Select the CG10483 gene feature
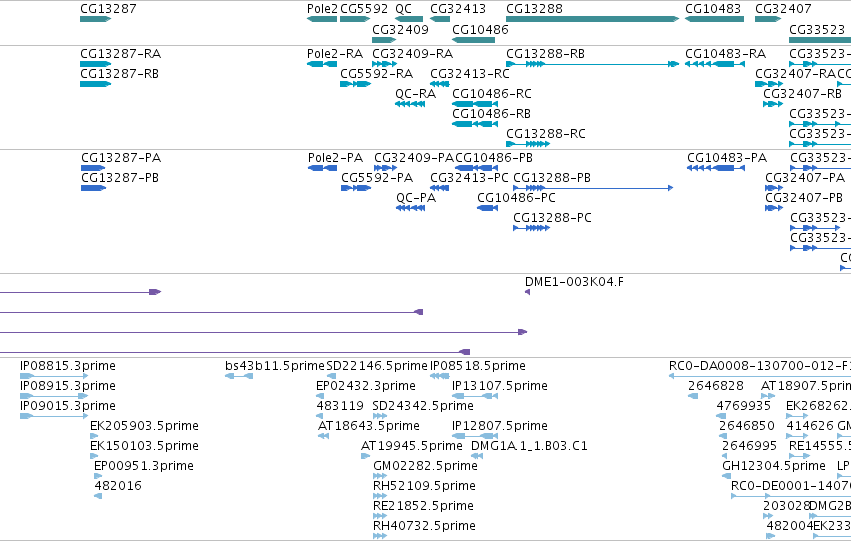Viewport: 851px width, 541px height. (x=714, y=19)
